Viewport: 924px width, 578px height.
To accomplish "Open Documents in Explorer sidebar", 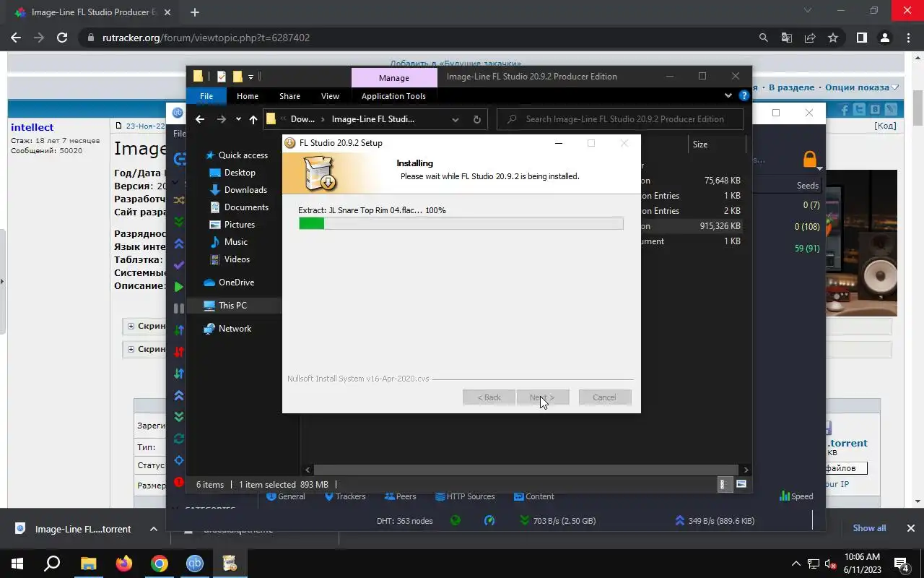I will [x=246, y=207].
